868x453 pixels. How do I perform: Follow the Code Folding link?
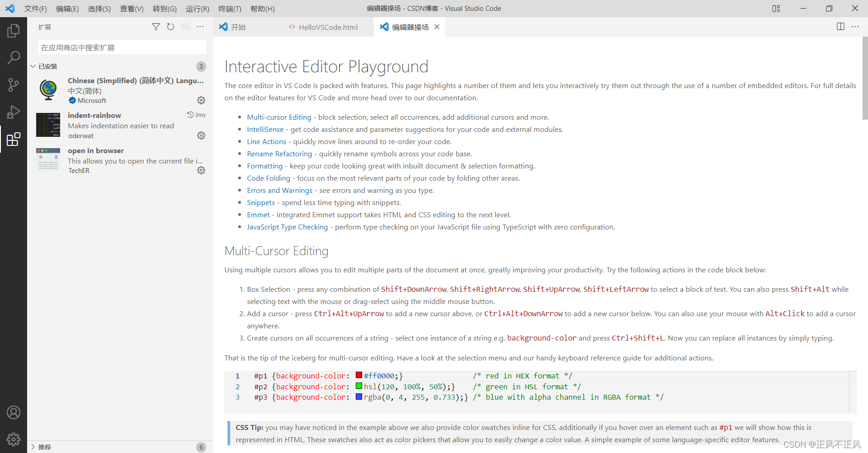click(269, 178)
